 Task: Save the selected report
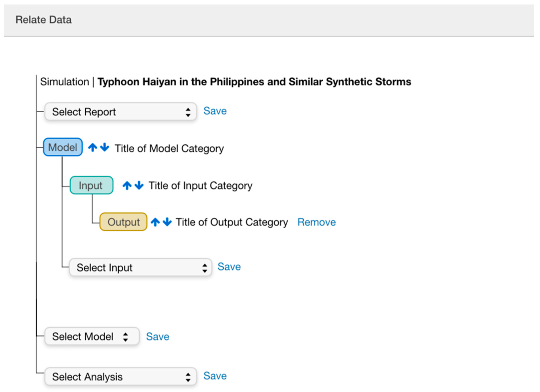coord(215,111)
